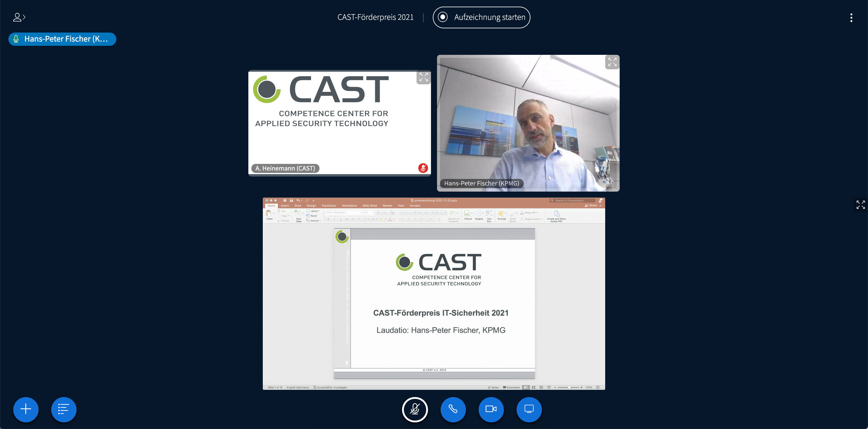
Task: Click the screen share monitor button
Action: click(529, 409)
